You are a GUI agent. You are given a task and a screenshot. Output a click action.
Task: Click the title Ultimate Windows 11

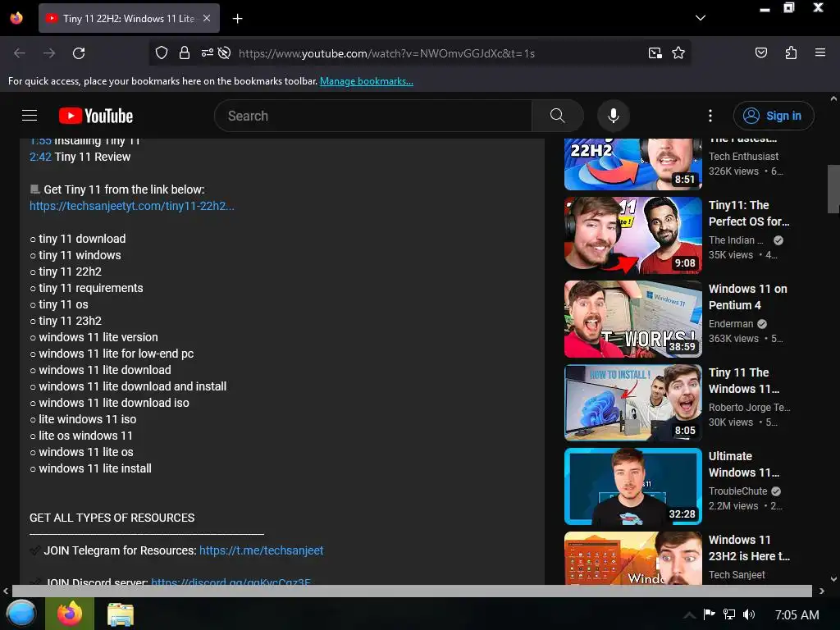[743, 464]
